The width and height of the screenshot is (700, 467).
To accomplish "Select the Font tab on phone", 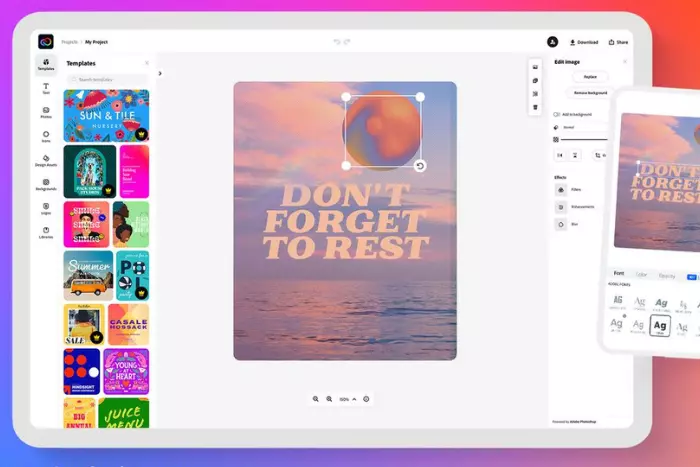I will click(619, 273).
